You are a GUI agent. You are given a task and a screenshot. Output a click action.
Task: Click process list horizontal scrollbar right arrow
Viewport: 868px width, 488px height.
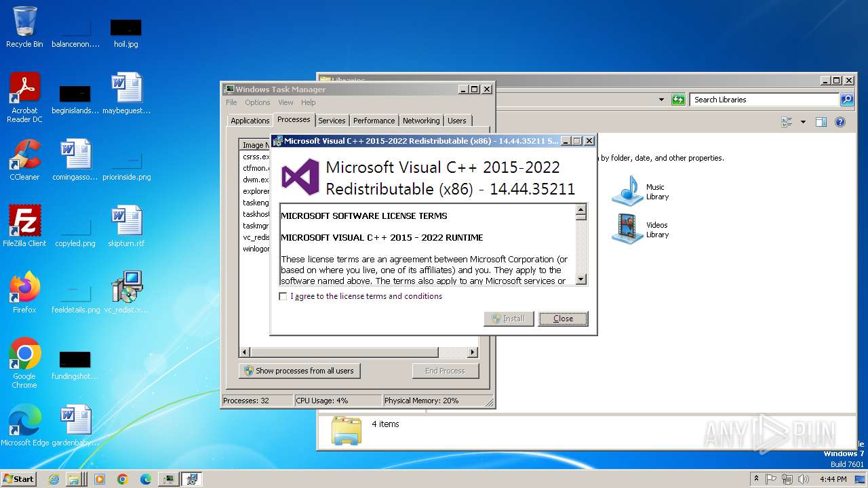(x=473, y=352)
